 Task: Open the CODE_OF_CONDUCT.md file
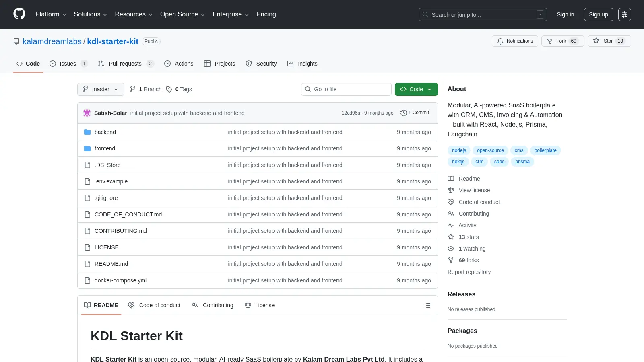(128, 214)
